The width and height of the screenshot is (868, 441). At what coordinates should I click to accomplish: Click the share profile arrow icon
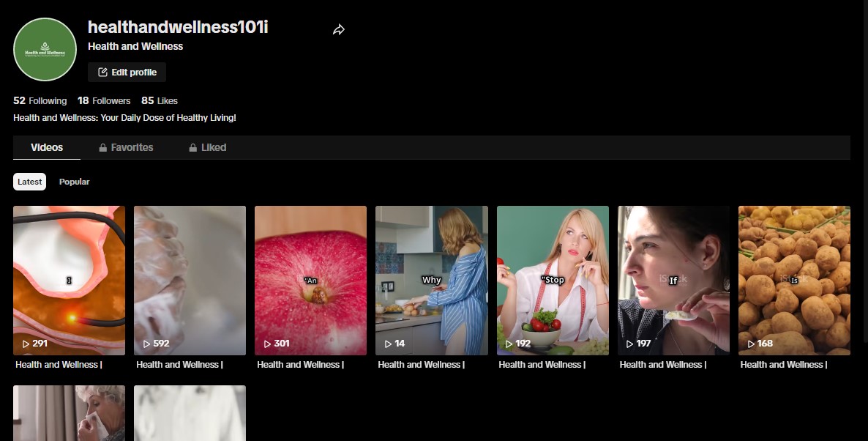click(x=339, y=30)
